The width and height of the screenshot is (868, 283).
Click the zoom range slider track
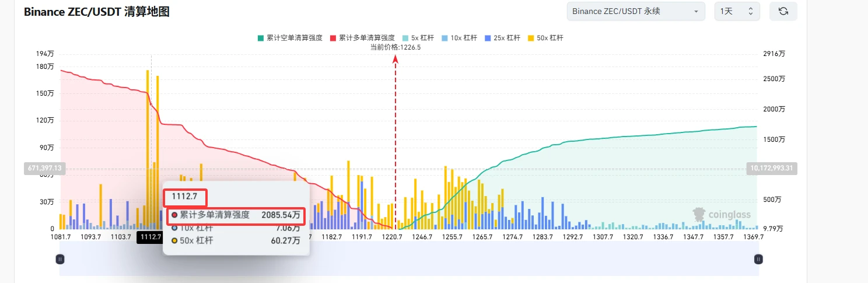(x=409, y=259)
